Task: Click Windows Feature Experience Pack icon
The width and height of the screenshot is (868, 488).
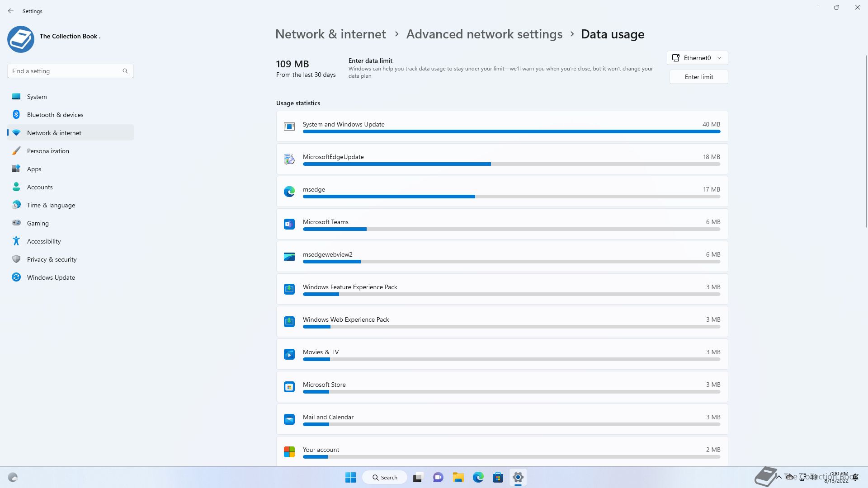Action: tap(289, 289)
